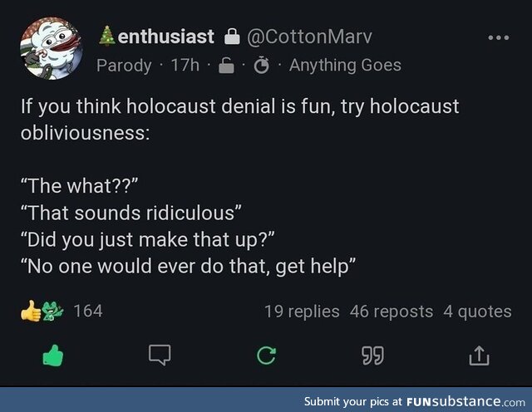Screen dimensions: 532x412
Task: Click the quote marks icon
Action: [x=372, y=356]
